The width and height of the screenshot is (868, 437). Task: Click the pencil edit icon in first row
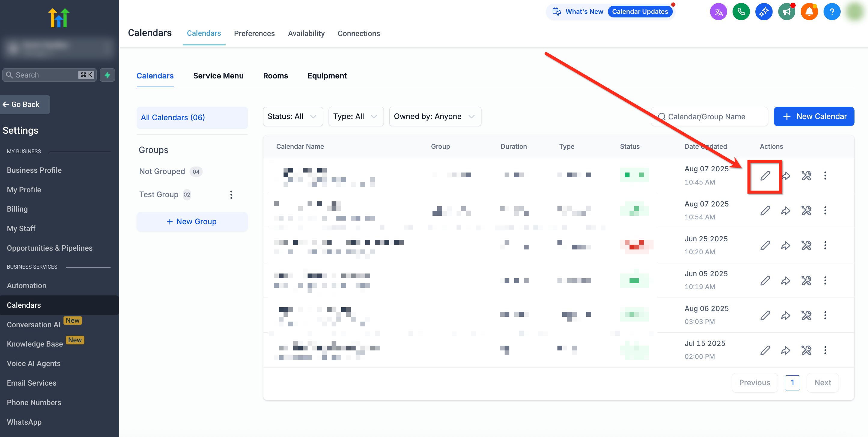click(x=765, y=176)
